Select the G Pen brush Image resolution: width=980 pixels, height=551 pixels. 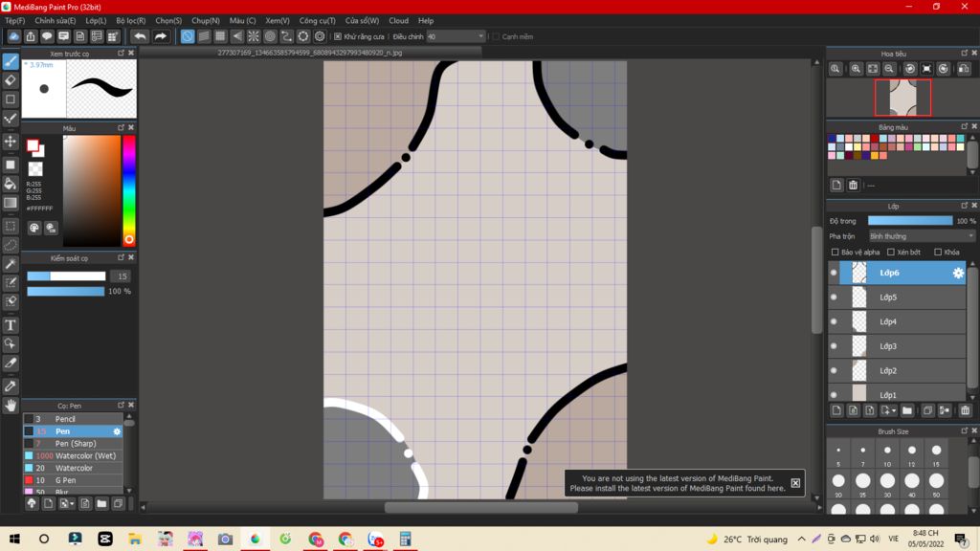point(73,480)
